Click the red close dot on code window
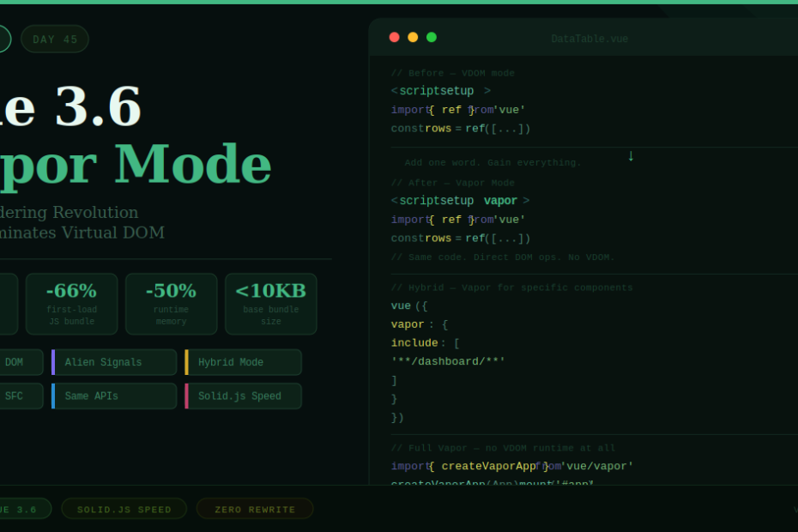This screenshot has width=798, height=532. pos(394,37)
